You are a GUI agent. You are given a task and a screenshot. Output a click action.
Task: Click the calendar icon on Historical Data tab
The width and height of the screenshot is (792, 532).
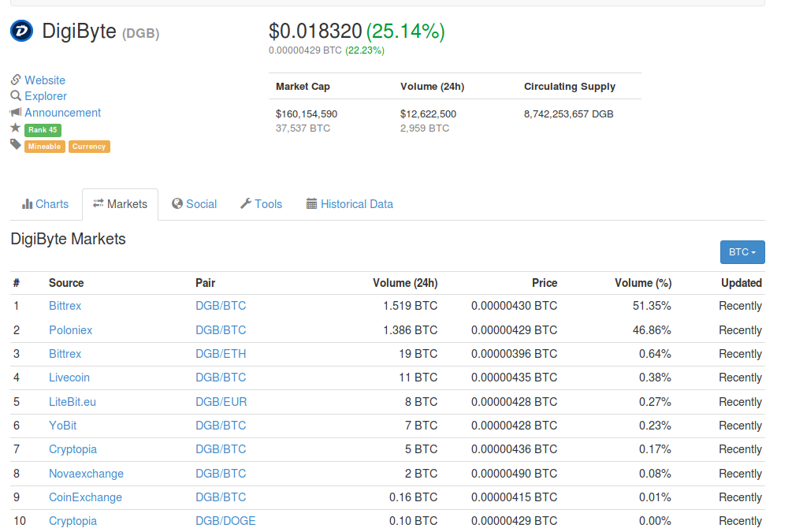(x=311, y=203)
